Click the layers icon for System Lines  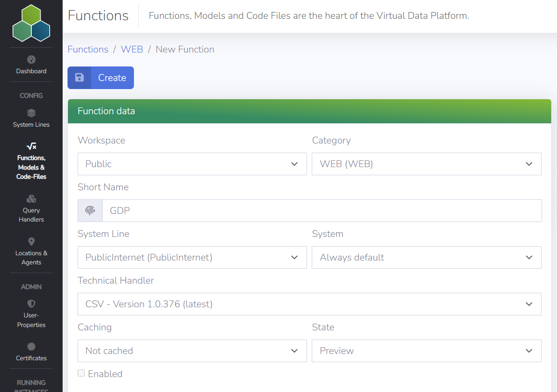[x=31, y=113]
